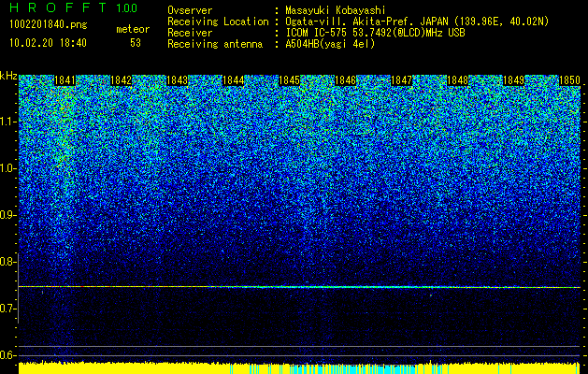Click the A504HB(yagi 4el) antenna text

pos(330,44)
